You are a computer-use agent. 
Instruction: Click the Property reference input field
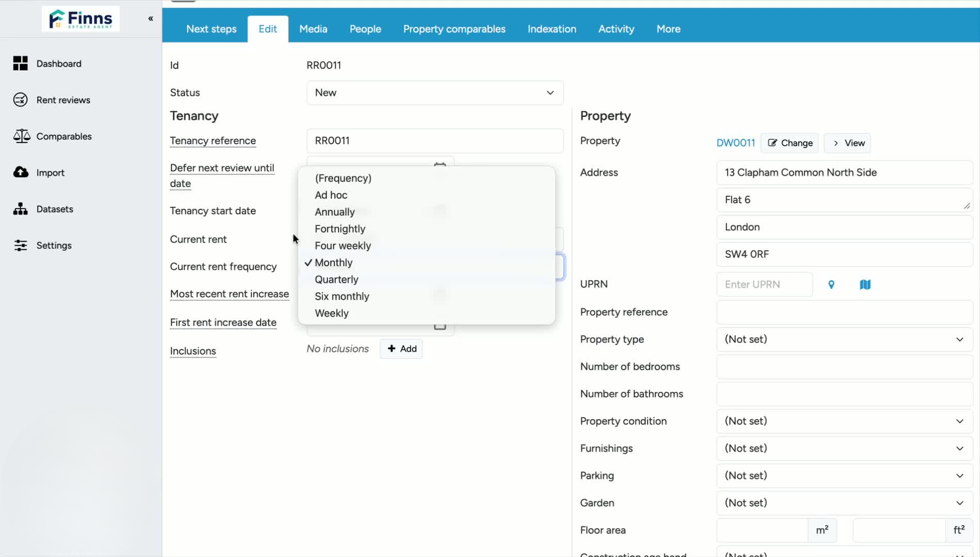pos(844,312)
